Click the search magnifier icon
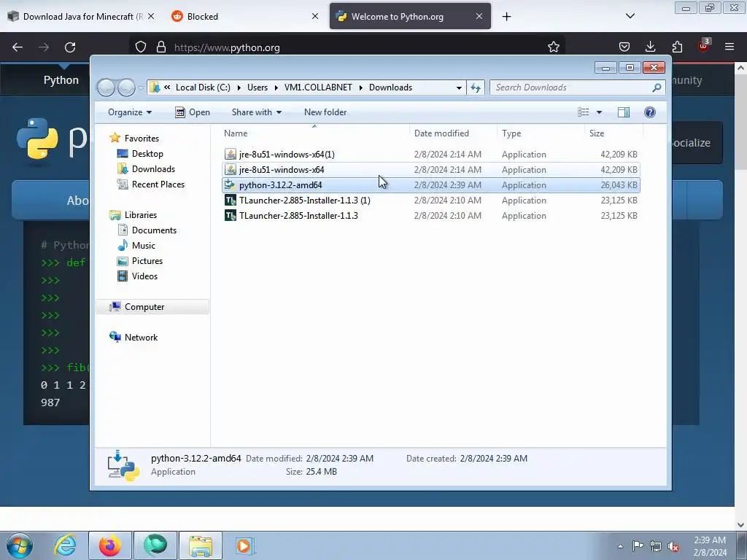 657,87
